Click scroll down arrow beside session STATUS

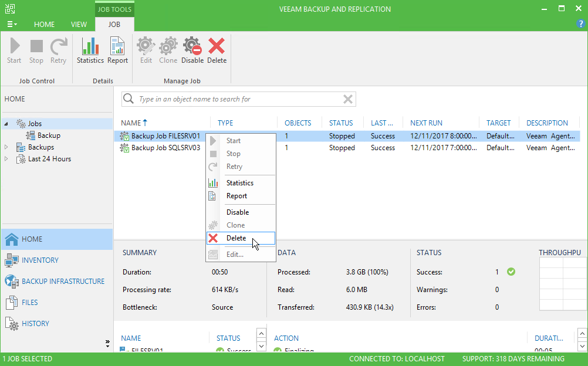[261, 345]
